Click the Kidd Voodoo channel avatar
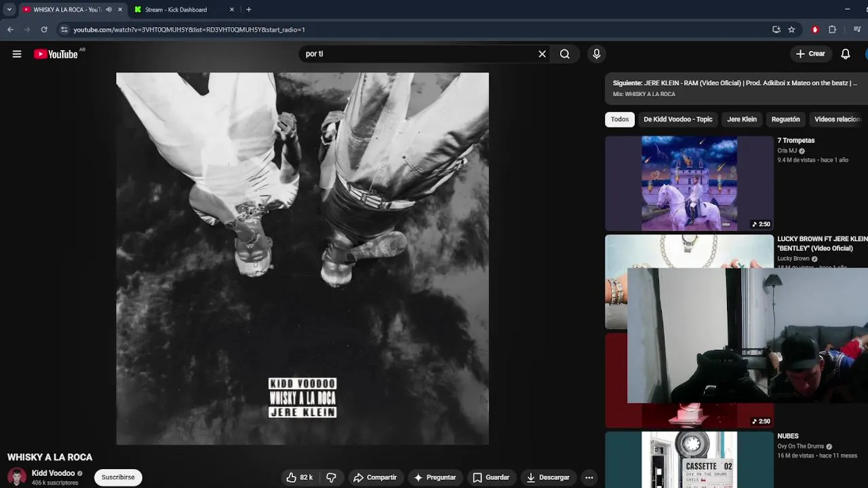The height and width of the screenshot is (488, 868). [x=17, y=477]
